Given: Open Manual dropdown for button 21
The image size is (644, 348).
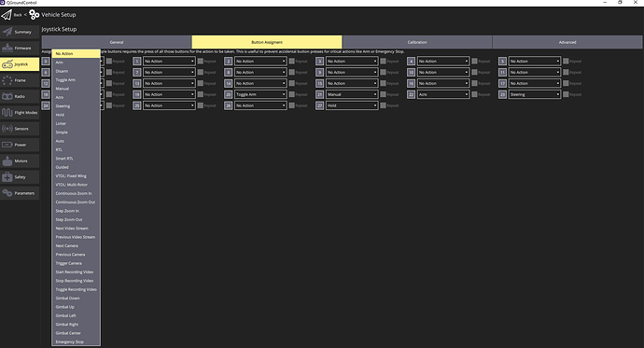Looking at the screenshot, I should [352, 94].
